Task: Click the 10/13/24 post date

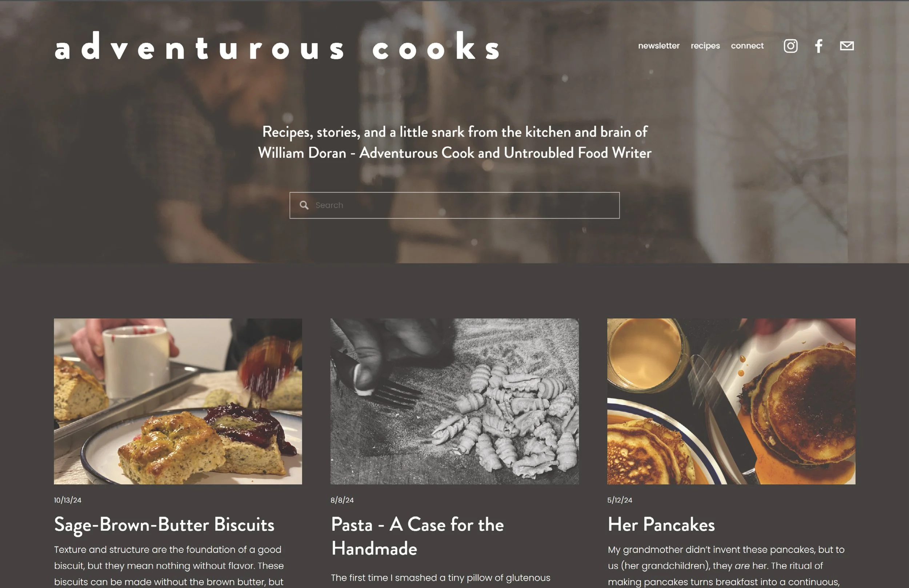Action: pyautogui.click(x=68, y=500)
